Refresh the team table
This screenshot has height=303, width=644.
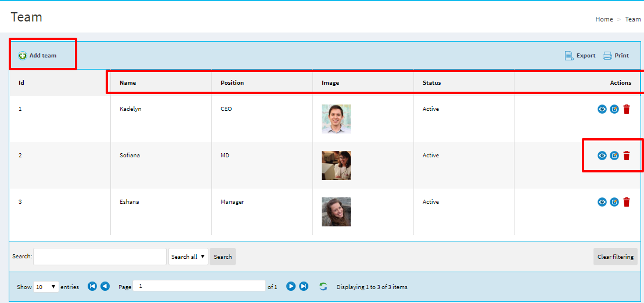point(323,286)
